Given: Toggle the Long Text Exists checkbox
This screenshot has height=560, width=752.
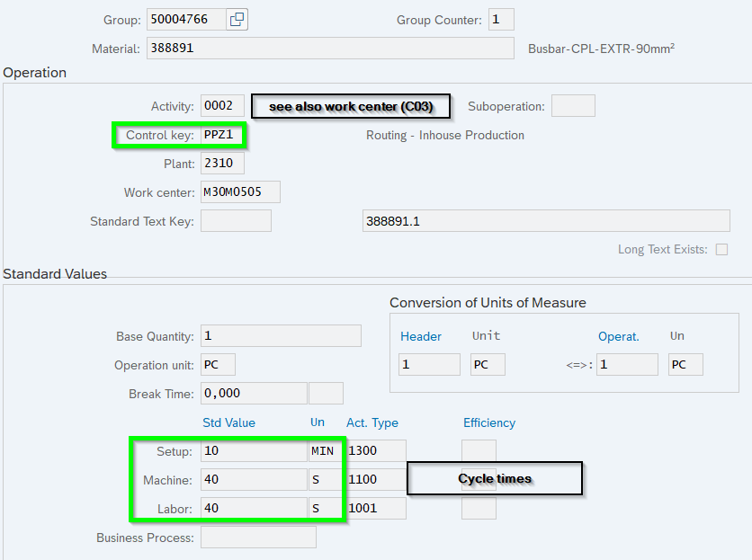Looking at the screenshot, I should tap(721, 250).
